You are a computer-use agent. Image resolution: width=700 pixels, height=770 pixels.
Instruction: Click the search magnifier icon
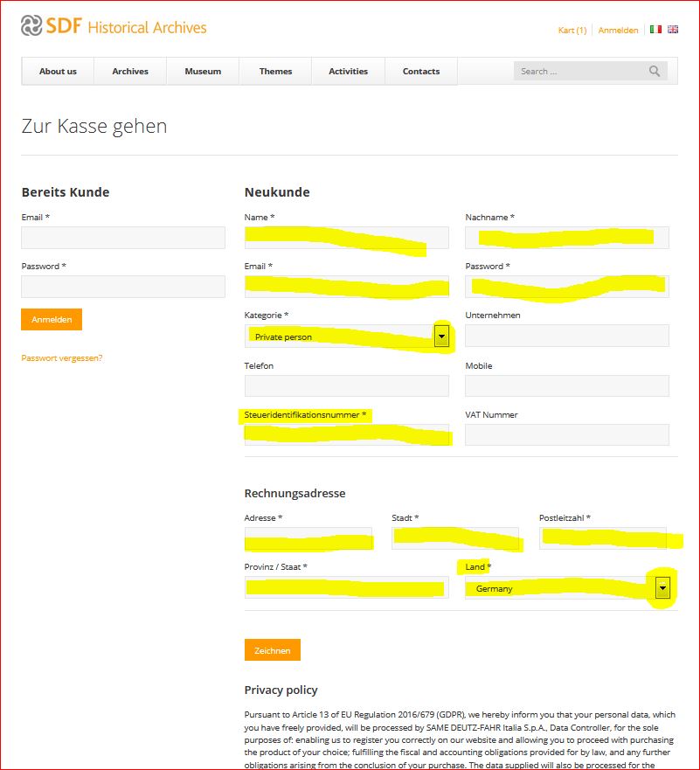[x=655, y=72]
